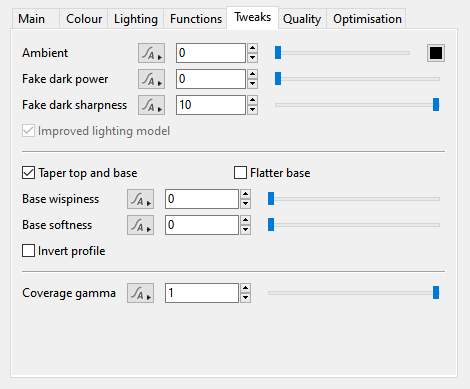Switch to the Colour tab
This screenshot has width=470, height=389.
84,19
